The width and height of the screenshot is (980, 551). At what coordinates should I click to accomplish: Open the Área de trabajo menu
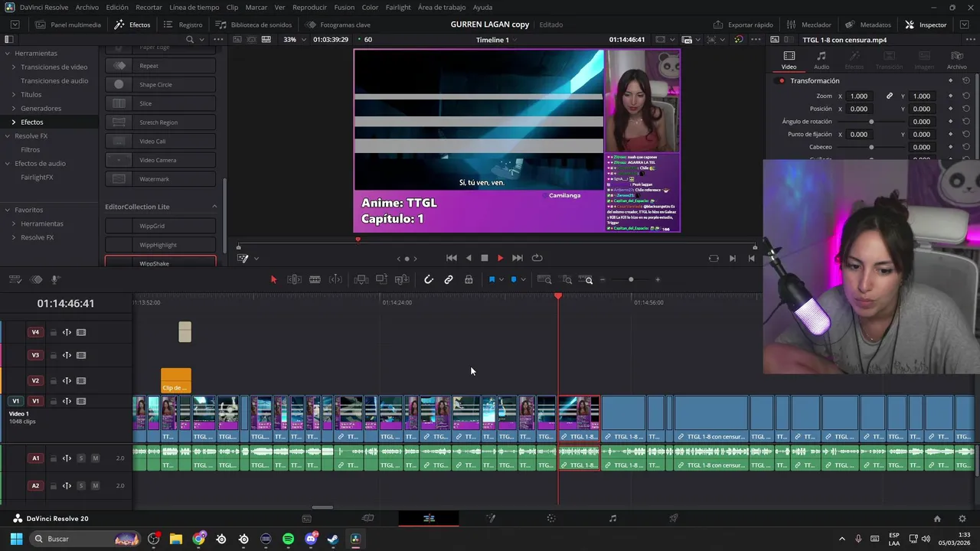coord(442,7)
